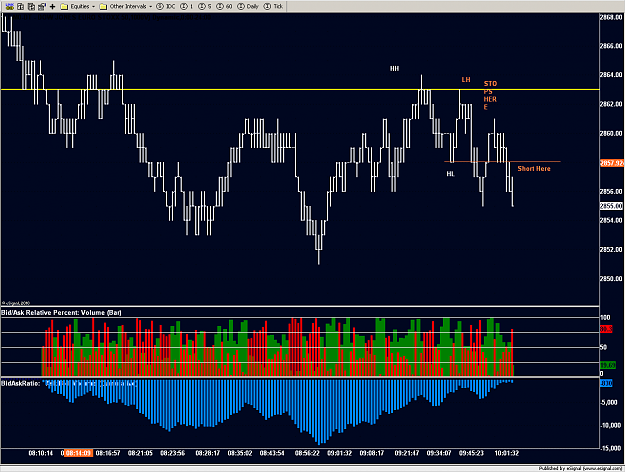Screen dimensions: 625x472
Task: Click the Published by eSignal footer link
Action: [x=580, y=468]
